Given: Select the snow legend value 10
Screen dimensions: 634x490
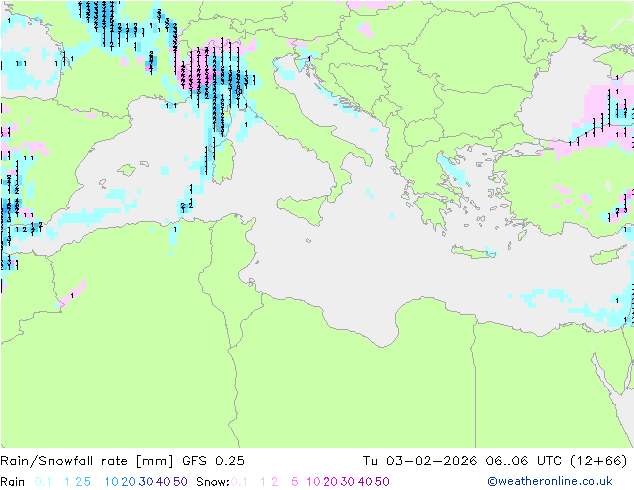Looking at the screenshot, I should point(313,482).
